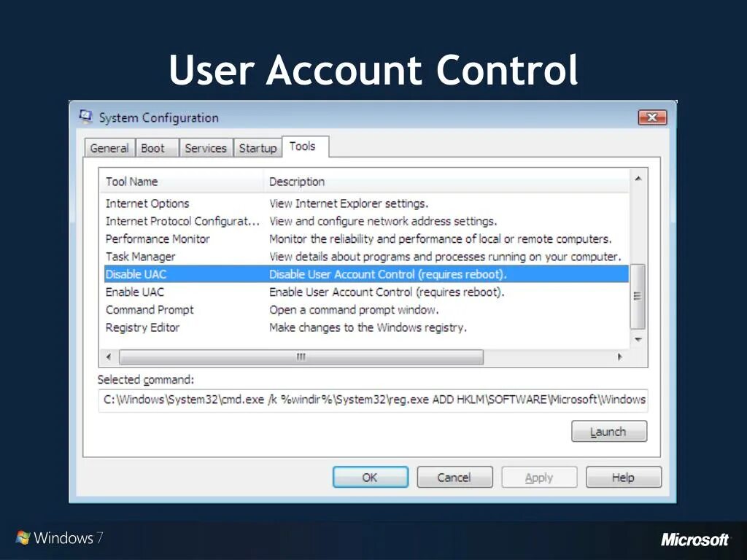
Task: Choose the Performance Monitor tool
Action: (x=366, y=238)
